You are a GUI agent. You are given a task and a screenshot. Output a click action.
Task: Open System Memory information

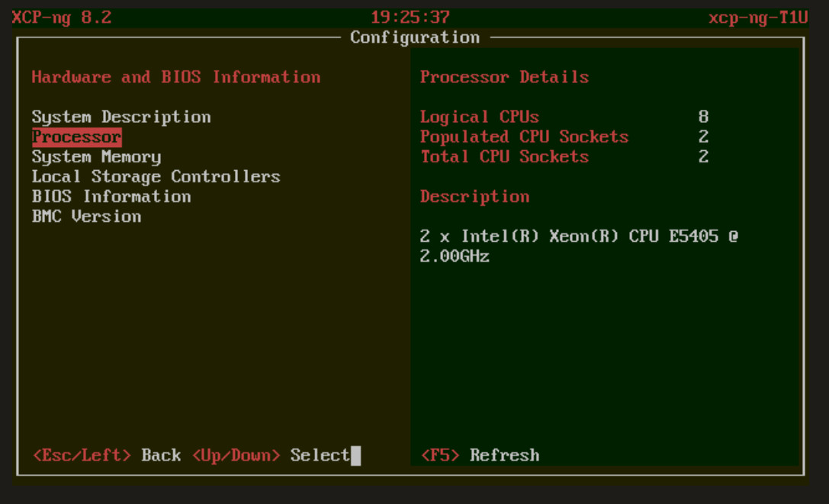tap(96, 157)
